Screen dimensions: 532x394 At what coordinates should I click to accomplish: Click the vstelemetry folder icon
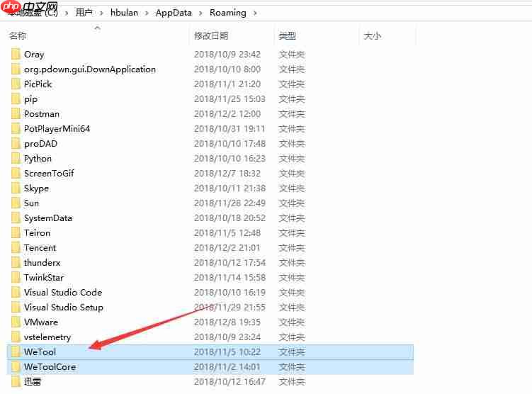[x=16, y=337]
